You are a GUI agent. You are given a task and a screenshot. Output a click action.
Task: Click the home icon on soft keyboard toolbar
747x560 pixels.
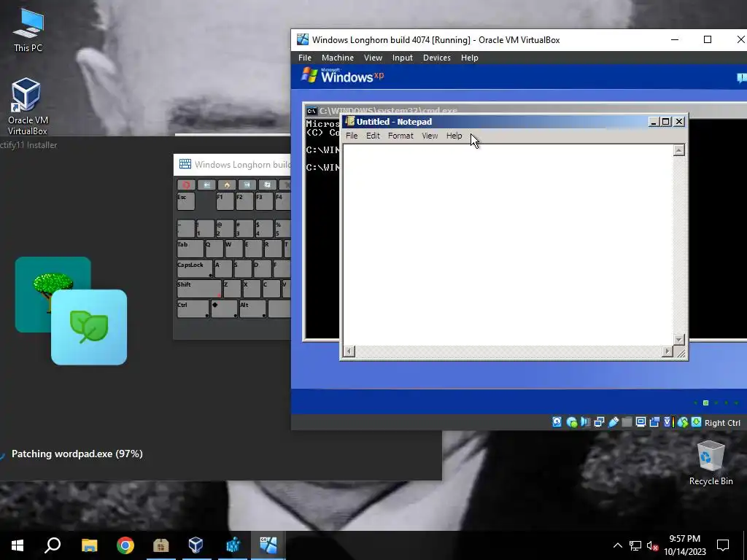tap(227, 184)
